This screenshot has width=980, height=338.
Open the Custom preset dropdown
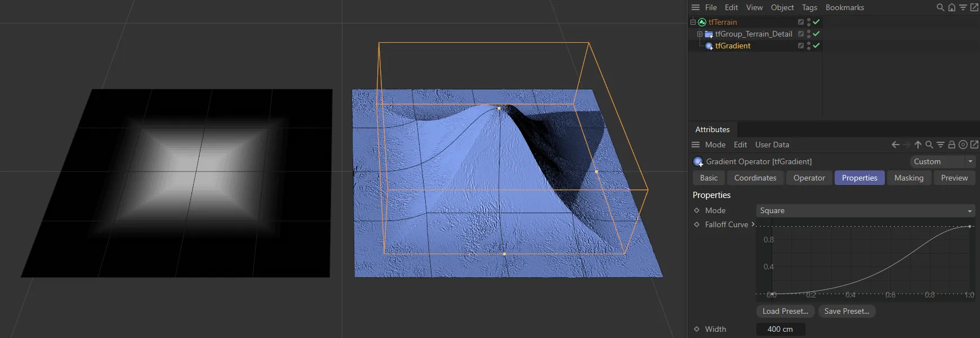pyautogui.click(x=943, y=161)
